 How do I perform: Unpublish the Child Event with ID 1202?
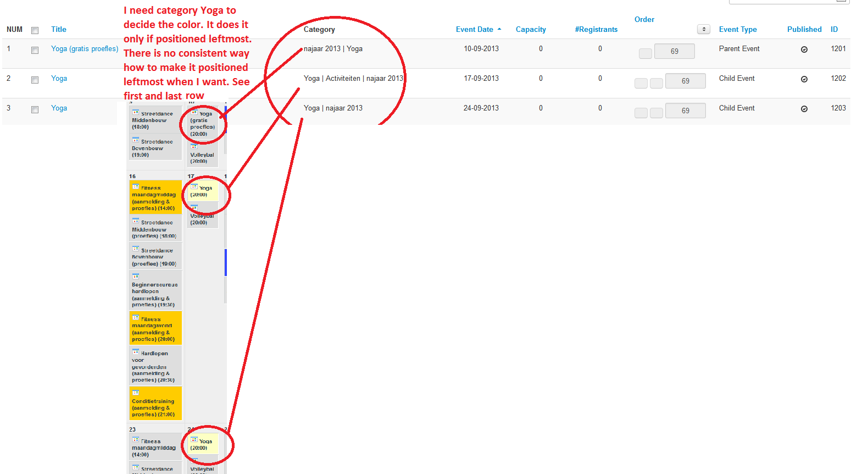click(804, 79)
